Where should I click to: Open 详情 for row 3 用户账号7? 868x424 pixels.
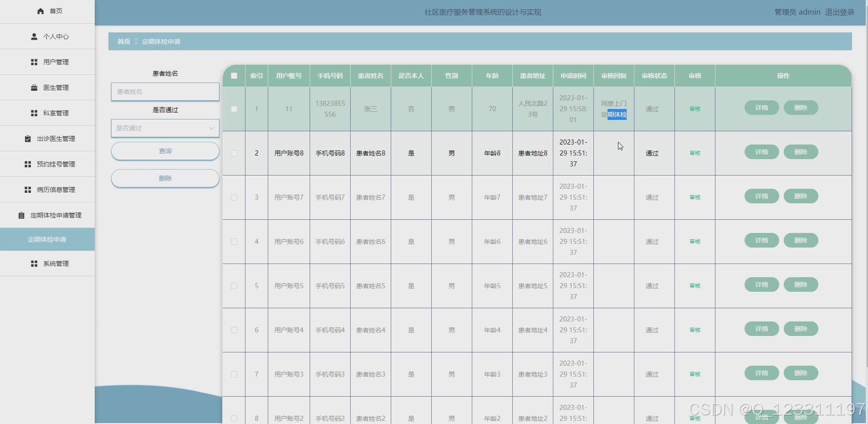761,196
